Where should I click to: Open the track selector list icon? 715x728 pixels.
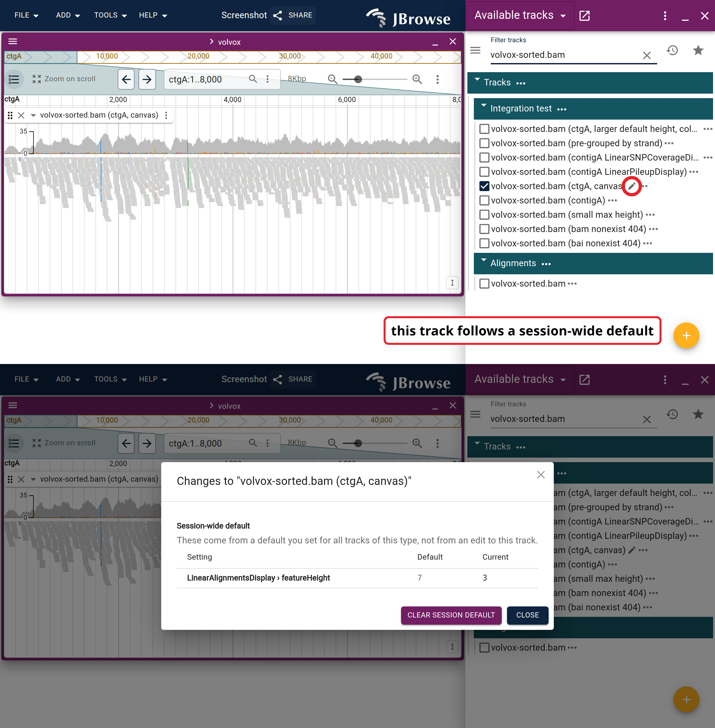pyautogui.click(x=14, y=79)
